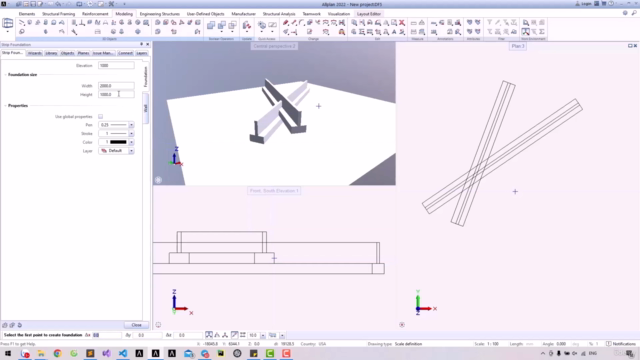
Task: Toggle the highlighted snap icon beside delta-z field
Action: coord(209,335)
